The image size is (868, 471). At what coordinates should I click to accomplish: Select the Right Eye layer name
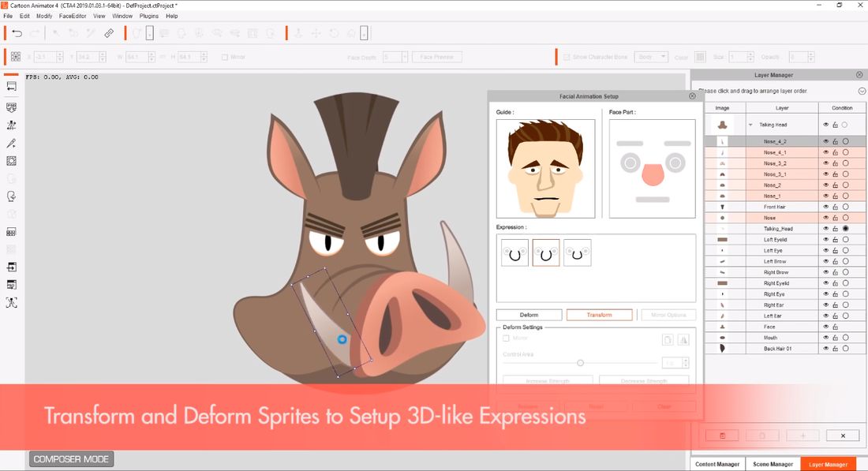coord(774,294)
